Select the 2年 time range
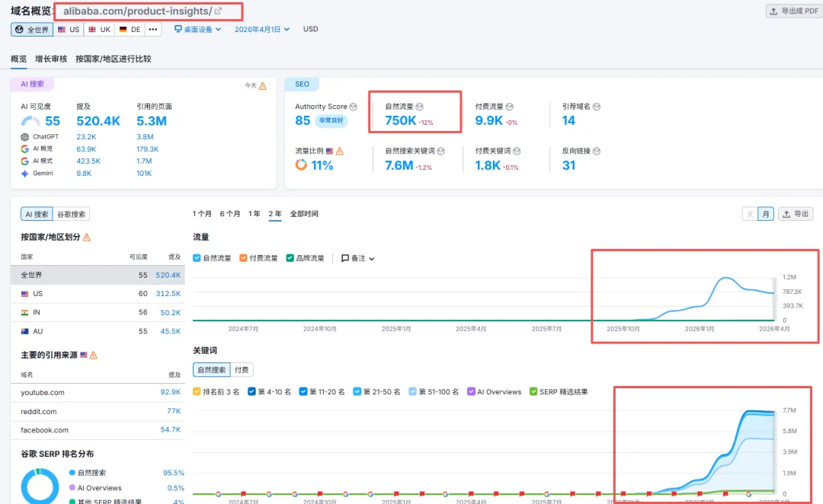 point(275,214)
